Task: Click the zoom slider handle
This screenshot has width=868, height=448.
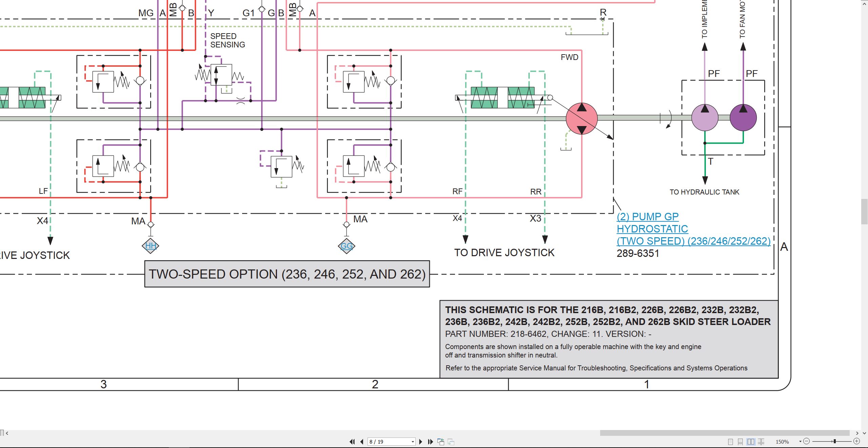Action: point(835,441)
